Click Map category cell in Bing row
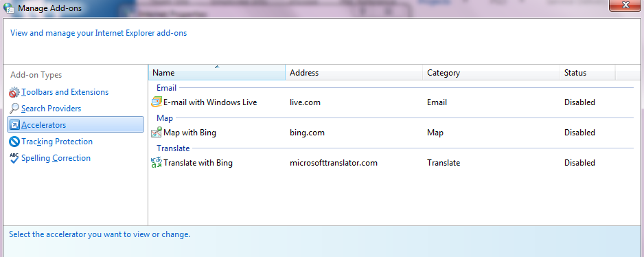Viewport: 644px width, 257px height. click(435, 133)
